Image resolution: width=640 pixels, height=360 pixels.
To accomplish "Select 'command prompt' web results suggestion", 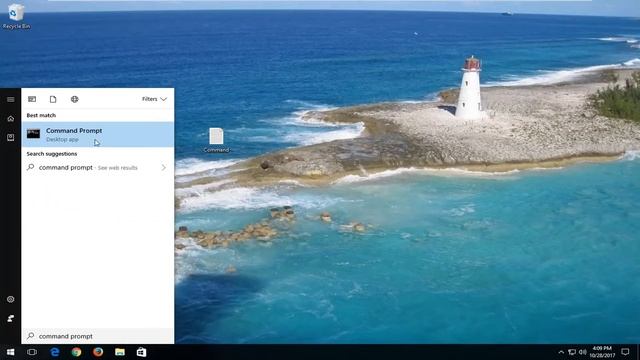I will point(98,167).
